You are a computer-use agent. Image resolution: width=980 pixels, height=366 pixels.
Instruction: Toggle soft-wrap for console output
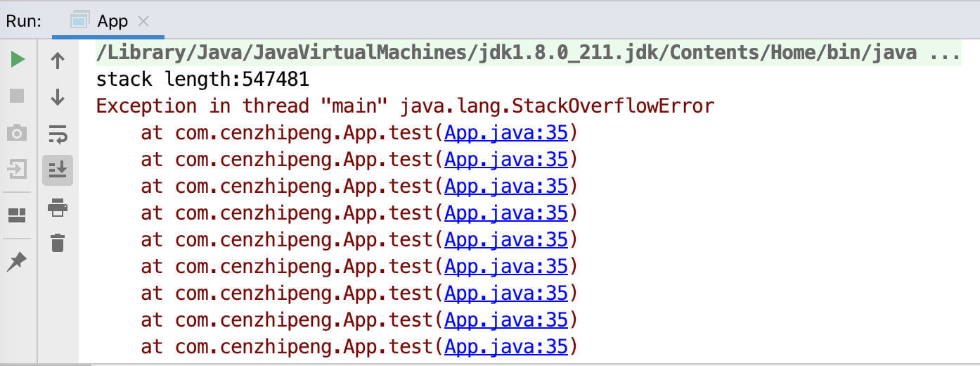tap(58, 133)
